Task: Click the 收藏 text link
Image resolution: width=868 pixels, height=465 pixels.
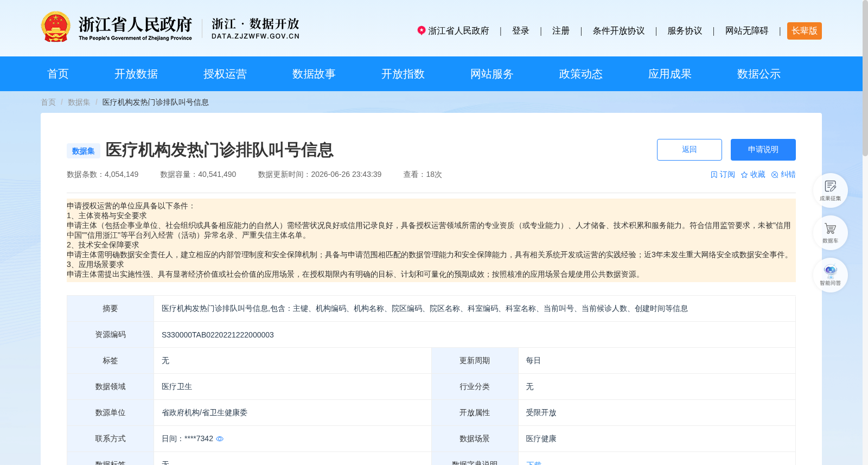Action: pos(757,175)
